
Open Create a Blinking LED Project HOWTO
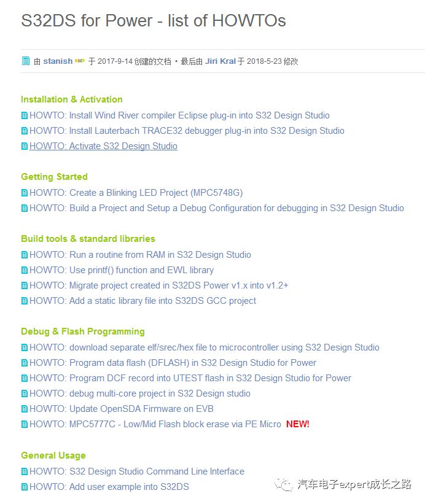[x=136, y=193]
